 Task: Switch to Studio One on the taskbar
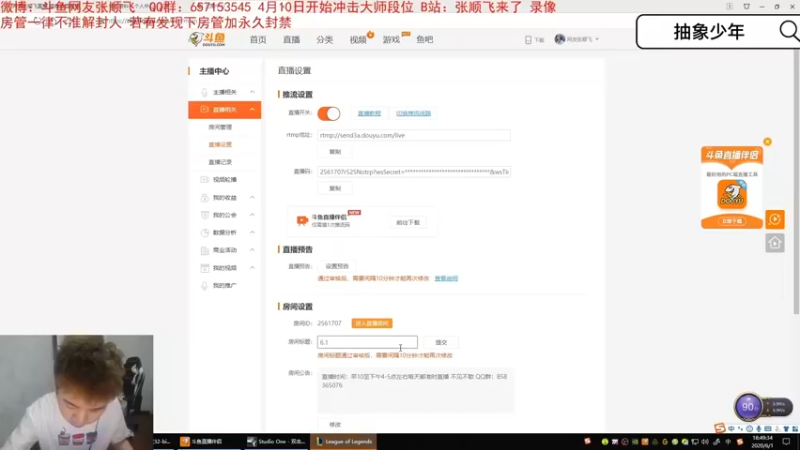[276, 441]
